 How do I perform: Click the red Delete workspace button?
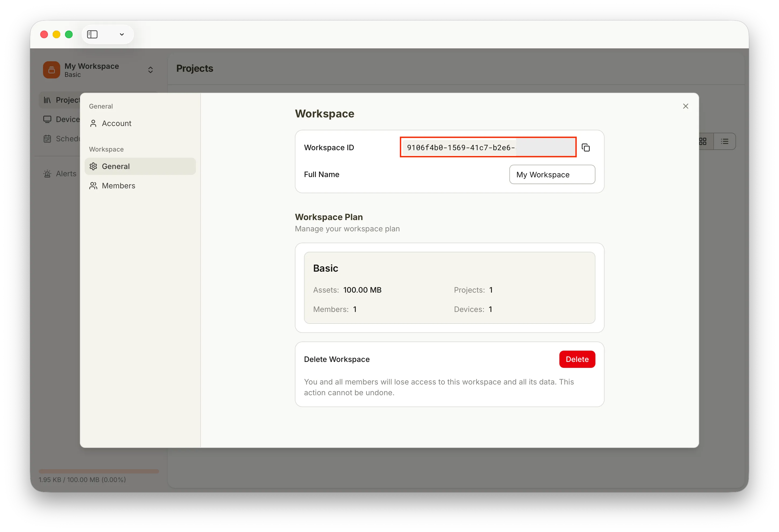[x=577, y=359]
